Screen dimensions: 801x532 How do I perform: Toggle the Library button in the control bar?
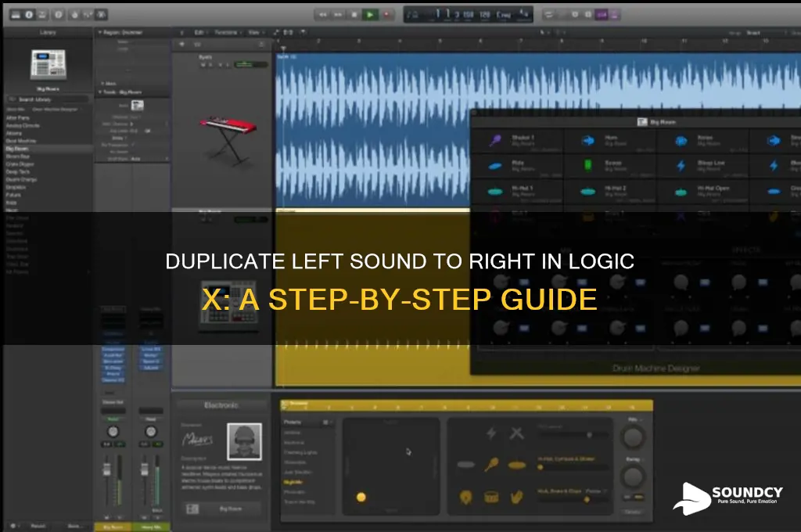coord(16,14)
